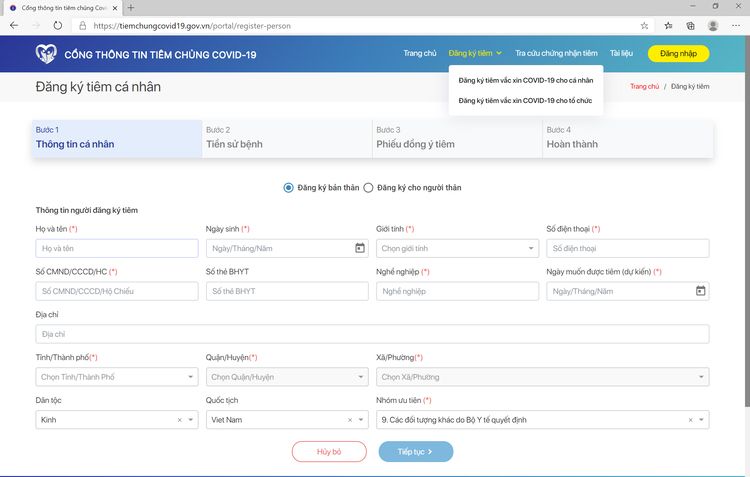Go to the Bước 2 Tiền sử bệnh step
This screenshot has height=477, width=750.
[x=286, y=138]
